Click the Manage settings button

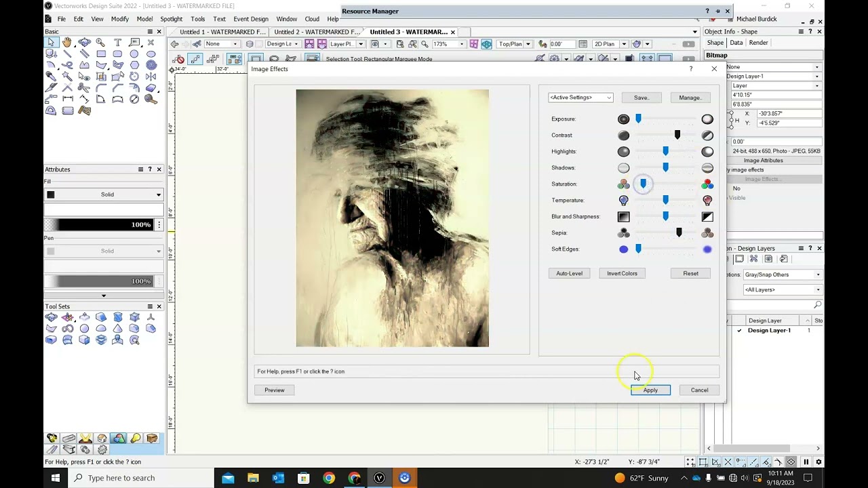coord(690,98)
